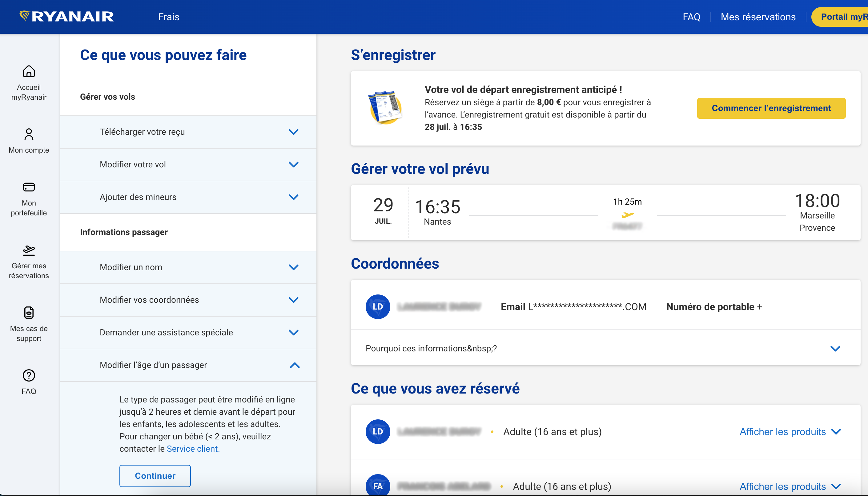Click the Gérer vos vols heading
The height and width of the screenshot is (496, 868).
107,97
